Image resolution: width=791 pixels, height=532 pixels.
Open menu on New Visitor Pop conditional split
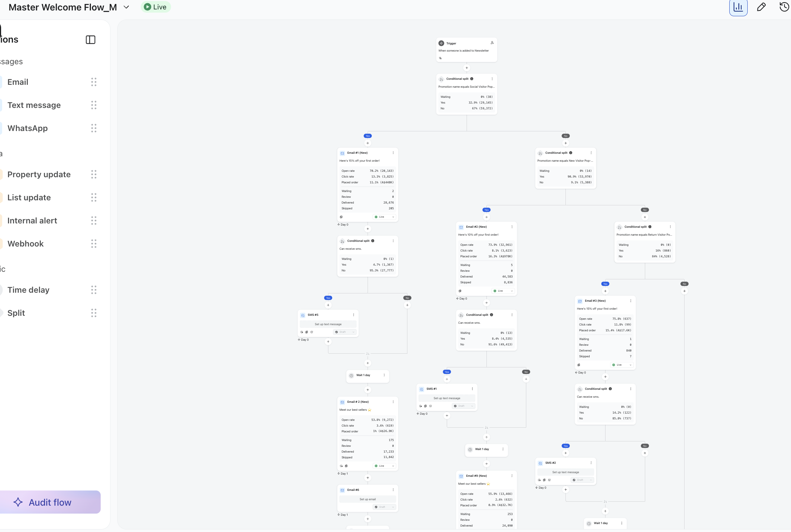pyautogui.click(x=591, y=153)
